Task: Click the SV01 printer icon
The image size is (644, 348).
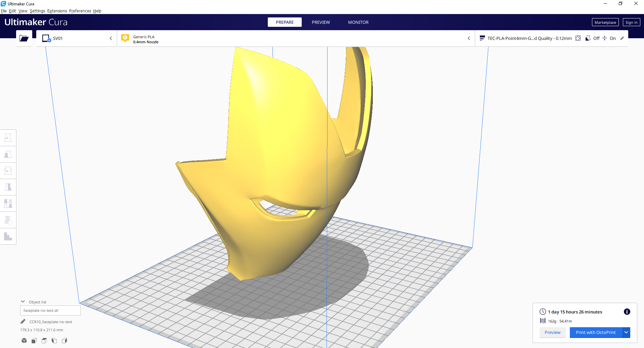Action: [x=46, y=38]
